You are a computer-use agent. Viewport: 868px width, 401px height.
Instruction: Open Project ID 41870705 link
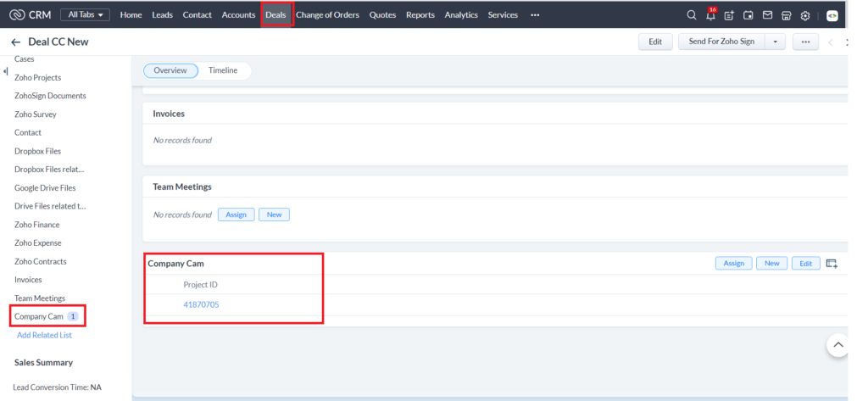201,304
